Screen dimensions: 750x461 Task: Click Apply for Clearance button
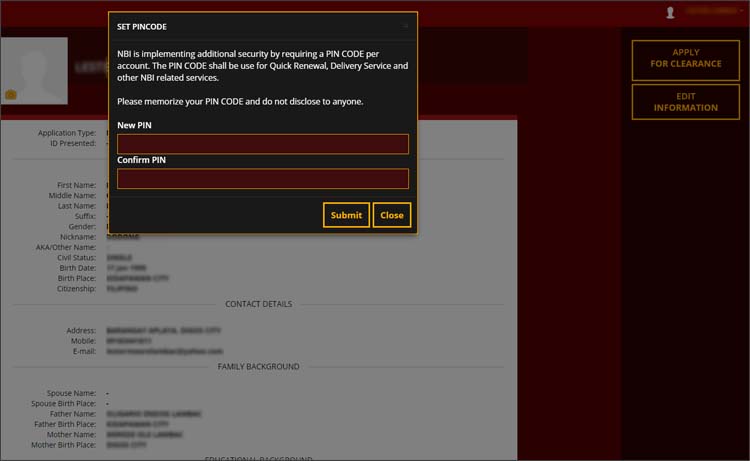click(685, 60)
